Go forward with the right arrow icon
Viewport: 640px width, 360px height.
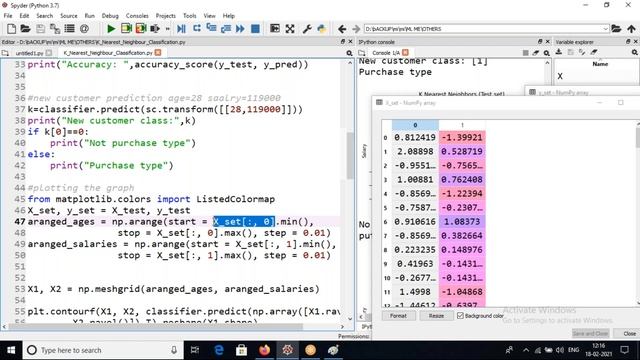click(x=356, y=29)
